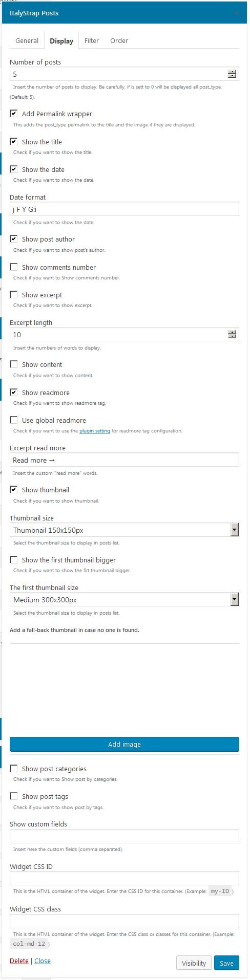Click the Delete widget link
Screen dimensions: 250x980
tap(19, 961)
